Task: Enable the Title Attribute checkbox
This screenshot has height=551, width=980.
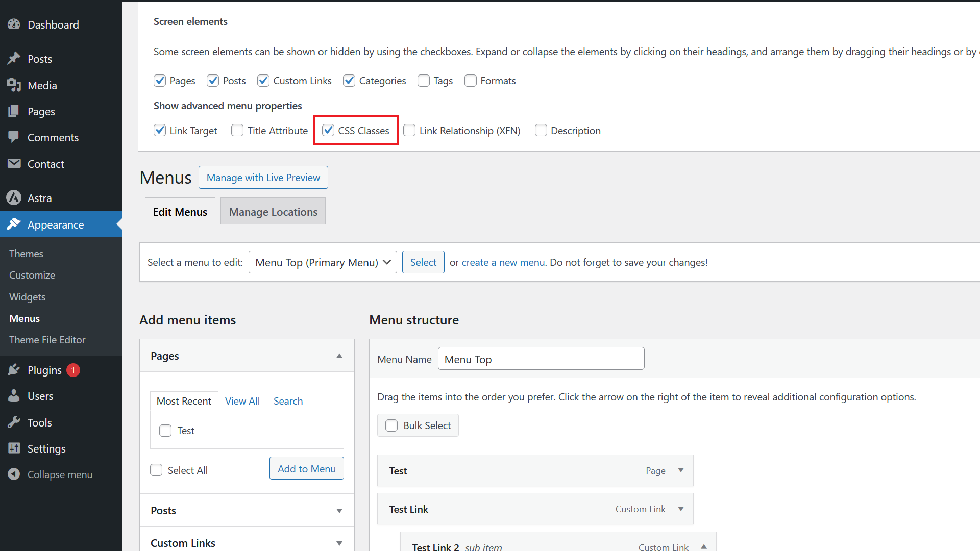Action: (237, 130)
